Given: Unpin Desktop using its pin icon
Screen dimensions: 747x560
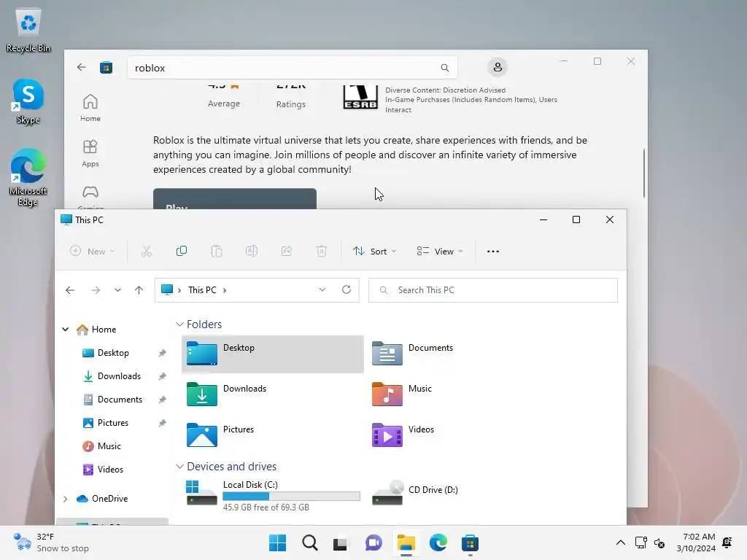Looking at the screenshot, I should (x=162, y=353).
